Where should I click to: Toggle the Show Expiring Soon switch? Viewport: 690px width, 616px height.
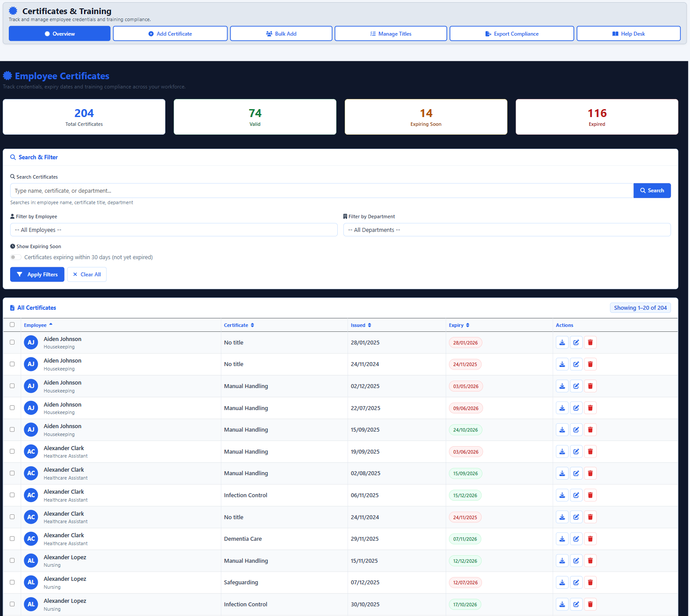tap(15, 257)
